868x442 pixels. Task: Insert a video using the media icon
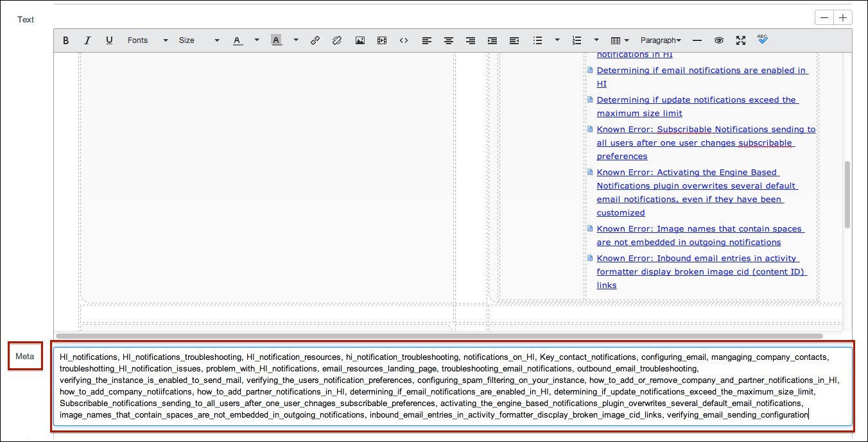tap(381, 40)
